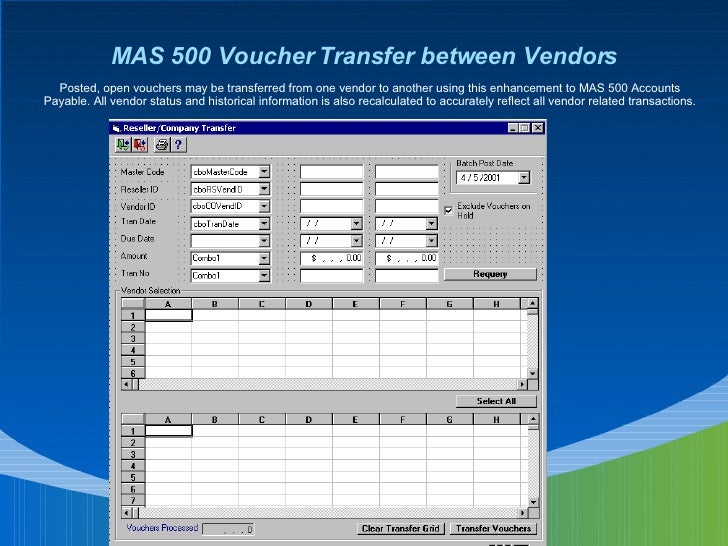728x546 pixels.
Task: Click the first Vendor ID text field
Action: 332,206
